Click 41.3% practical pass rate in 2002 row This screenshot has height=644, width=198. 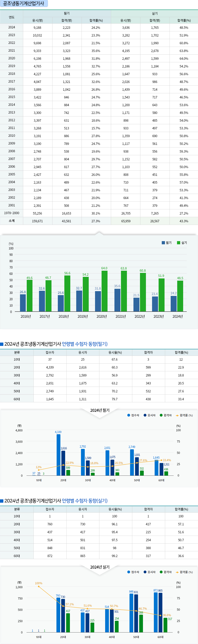[x=184, y=198]
